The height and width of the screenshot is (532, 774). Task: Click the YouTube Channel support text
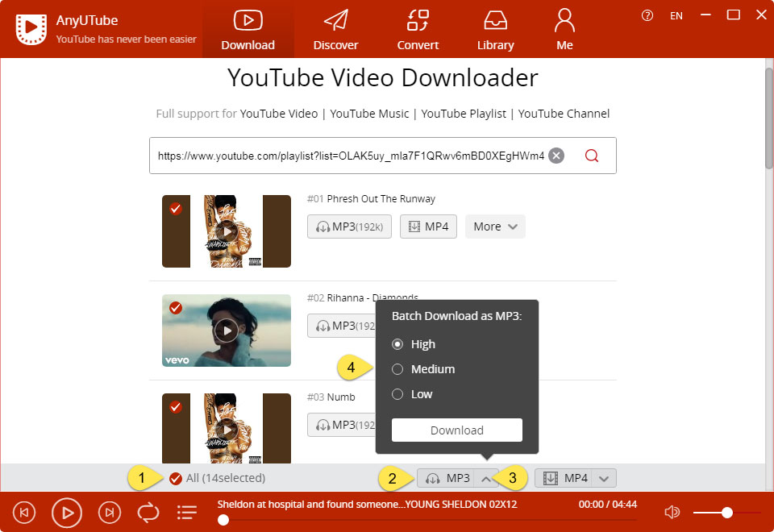tap(564, 114)
